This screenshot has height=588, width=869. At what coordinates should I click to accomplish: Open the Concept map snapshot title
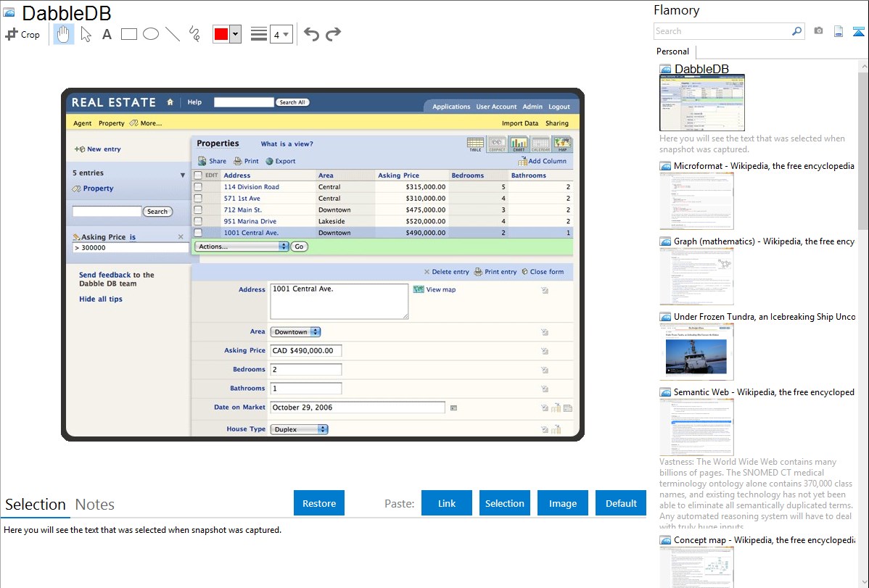pos(764,539)
